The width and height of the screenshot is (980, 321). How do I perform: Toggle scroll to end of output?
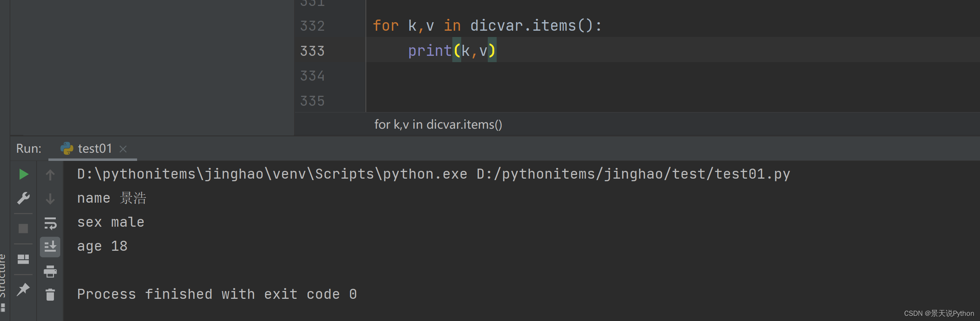point(50,247)
